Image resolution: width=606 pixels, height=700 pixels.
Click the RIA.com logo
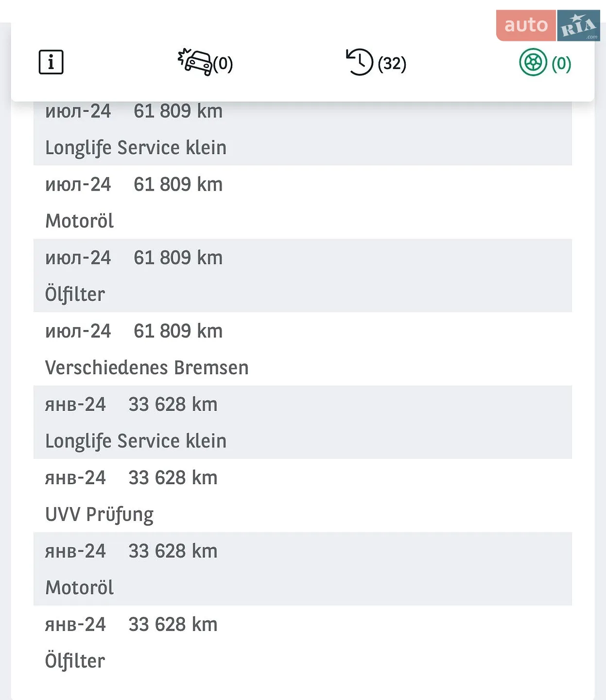(578, 25)
